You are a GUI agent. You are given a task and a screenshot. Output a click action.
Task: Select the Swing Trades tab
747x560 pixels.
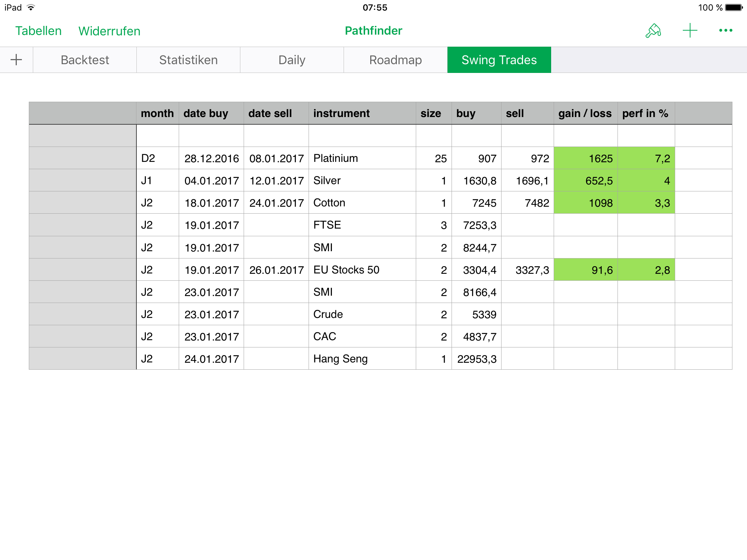(499, 60)
